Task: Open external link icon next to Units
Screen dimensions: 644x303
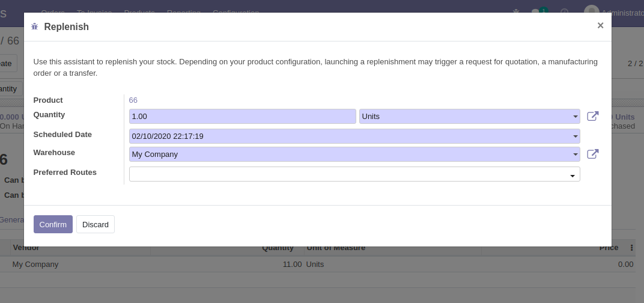Action: click(x=593, y=117)
